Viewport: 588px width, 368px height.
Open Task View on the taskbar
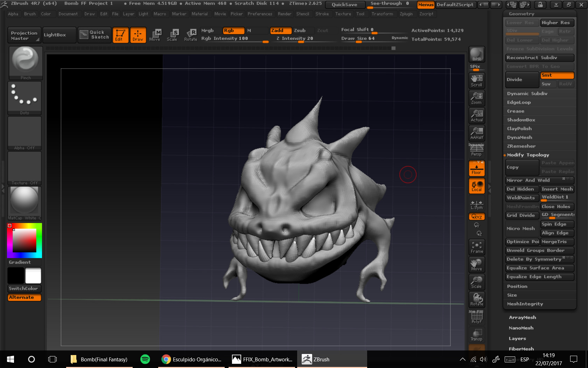point(52,359)
